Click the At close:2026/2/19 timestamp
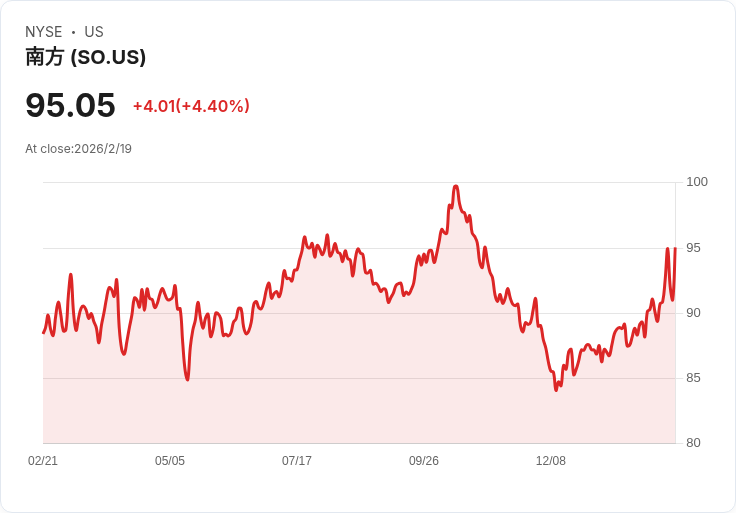This screenshot has height=513, width=736. pyautogui.click(x=78, y=149)
